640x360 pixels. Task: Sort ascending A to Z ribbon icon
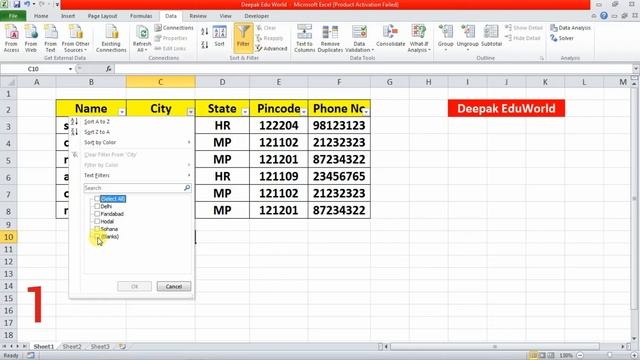pos(204,31)
